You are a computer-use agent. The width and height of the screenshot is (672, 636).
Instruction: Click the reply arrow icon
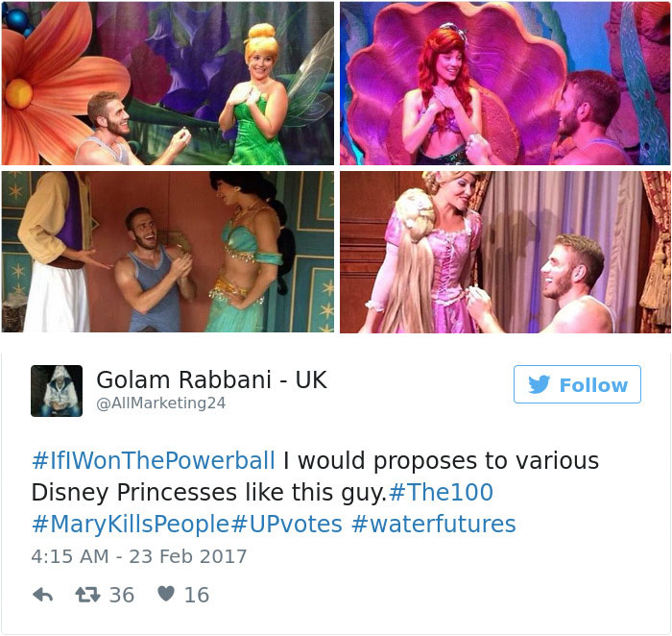[43, 595]
